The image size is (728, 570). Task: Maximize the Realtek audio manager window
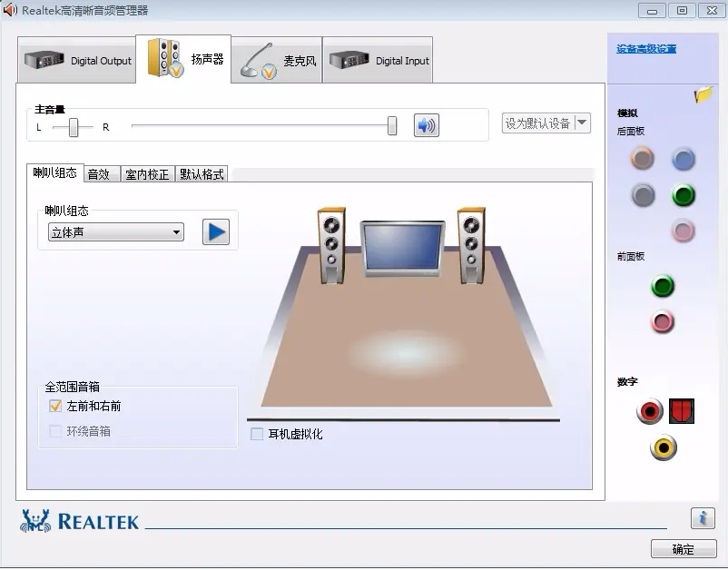coord(682,10)
